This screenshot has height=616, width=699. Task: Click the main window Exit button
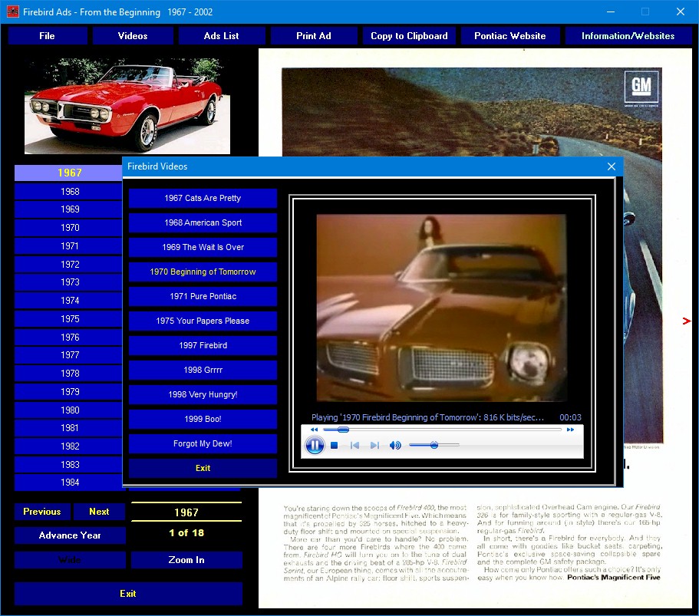coord(128,593)
